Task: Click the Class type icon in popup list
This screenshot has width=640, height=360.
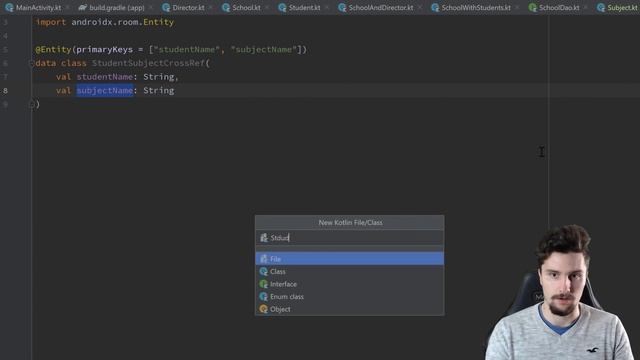Action: [264, 271]
